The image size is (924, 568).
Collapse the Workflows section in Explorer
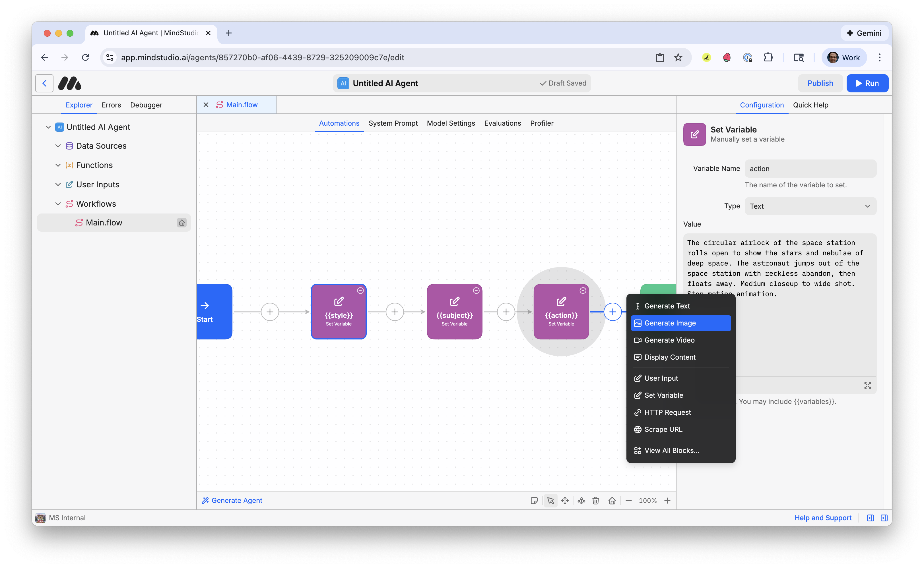point(58,204)
